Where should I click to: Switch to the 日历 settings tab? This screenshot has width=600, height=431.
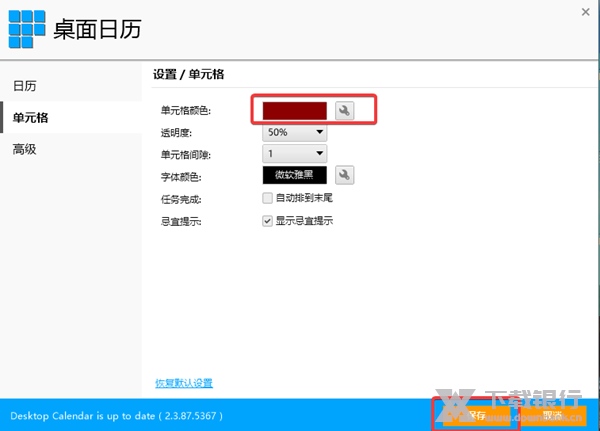[x=25, y=86]
